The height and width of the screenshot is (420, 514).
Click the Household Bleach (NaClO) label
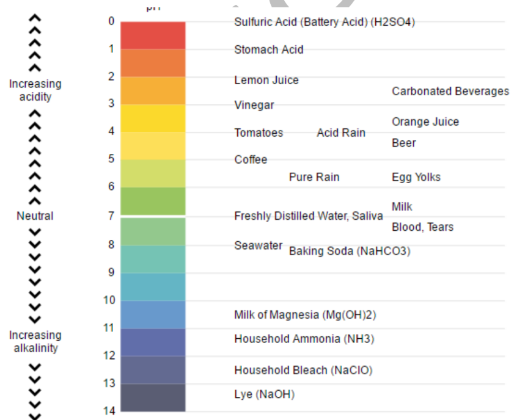click(303, 370)
